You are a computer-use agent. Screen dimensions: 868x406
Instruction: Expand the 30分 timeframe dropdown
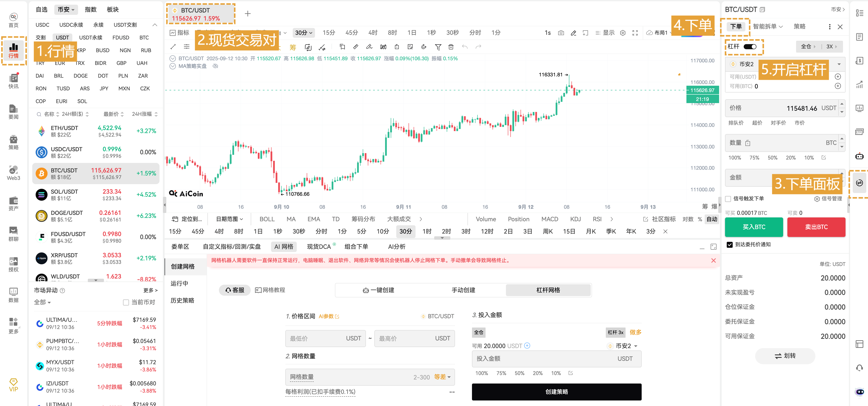pyautogui.click(x=304, y=33)
